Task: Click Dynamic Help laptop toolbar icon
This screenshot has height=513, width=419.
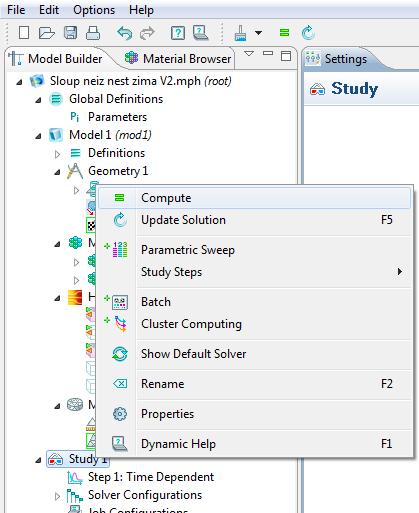Action: (201, 33)
